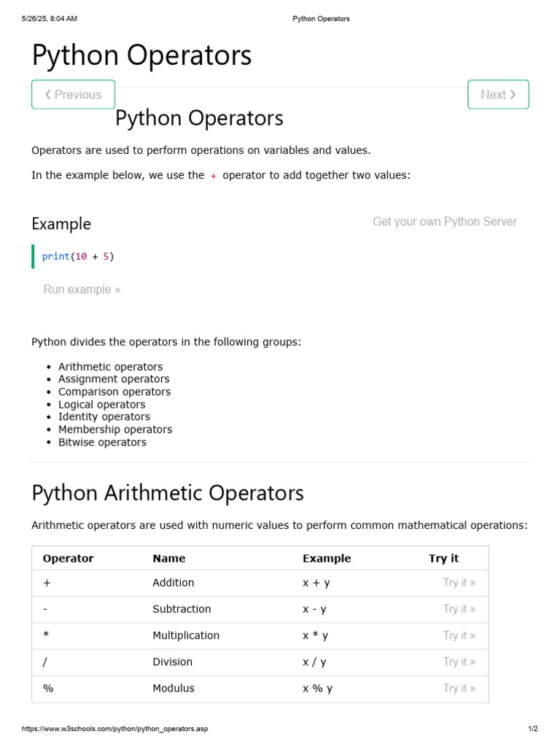Image resolution: width=560 pixels, height=747 pixels.
Task: Select the Bitwise operators list item
Action: click(x=102, y=443)
